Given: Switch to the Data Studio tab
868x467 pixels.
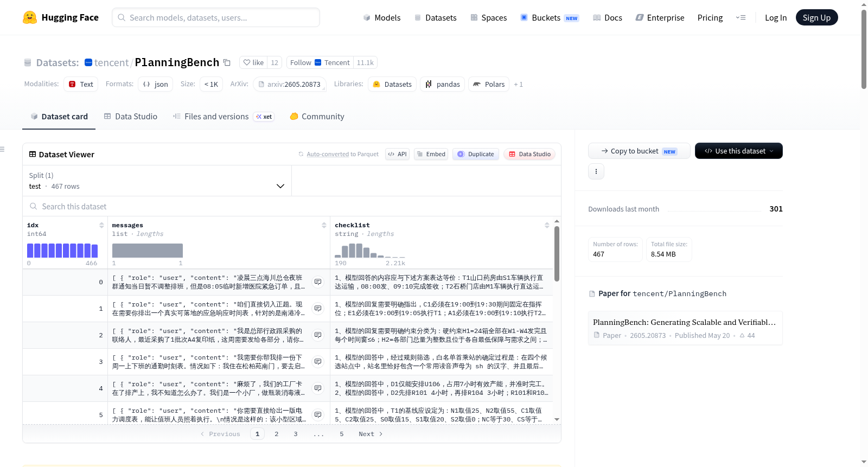Looking at the screenshot, I should point(131,117).
